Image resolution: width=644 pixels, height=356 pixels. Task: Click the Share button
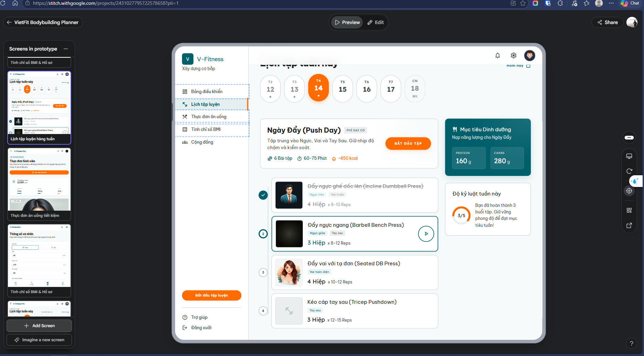pyautogui.click(x=608, y=22)
